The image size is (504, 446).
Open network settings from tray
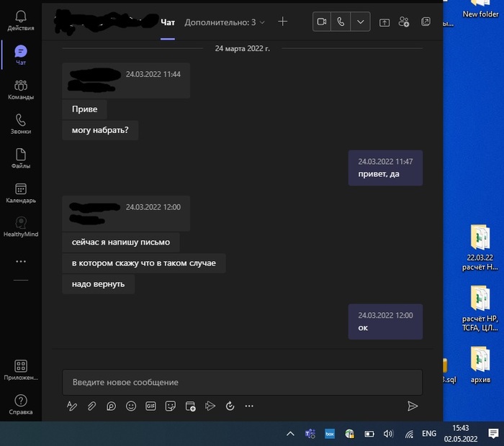(x=409, y=434)
